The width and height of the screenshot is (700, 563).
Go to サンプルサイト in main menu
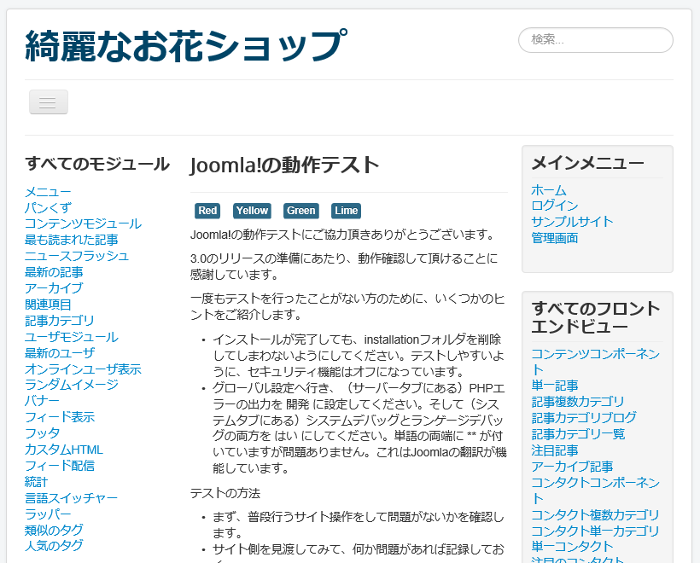pos(572,221)
